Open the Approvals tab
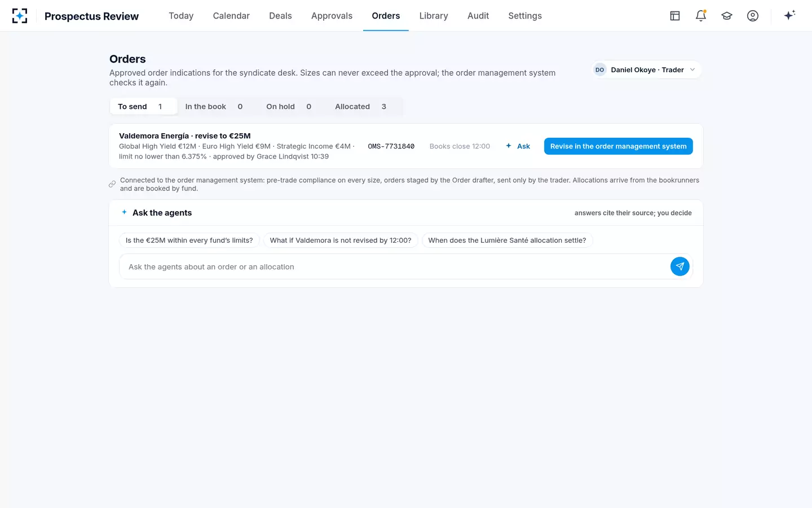812x508 pixels. coord(332,16)
